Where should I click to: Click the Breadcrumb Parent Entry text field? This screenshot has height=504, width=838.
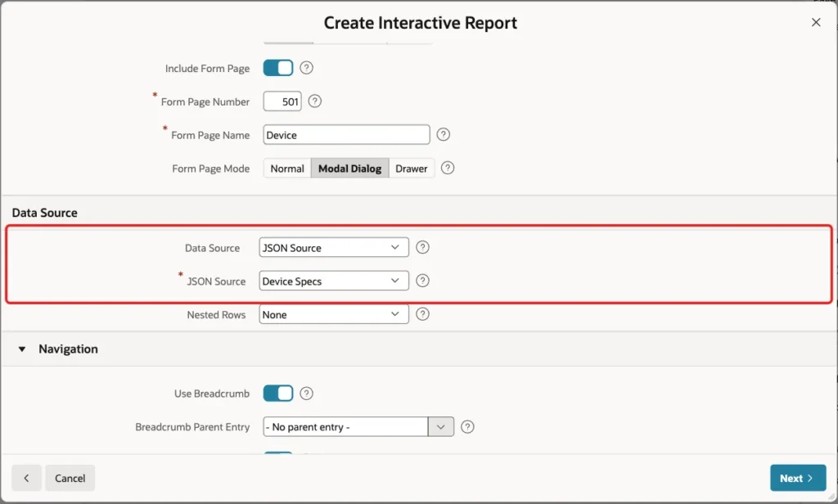pyautogui.click(x=346, y=427)
